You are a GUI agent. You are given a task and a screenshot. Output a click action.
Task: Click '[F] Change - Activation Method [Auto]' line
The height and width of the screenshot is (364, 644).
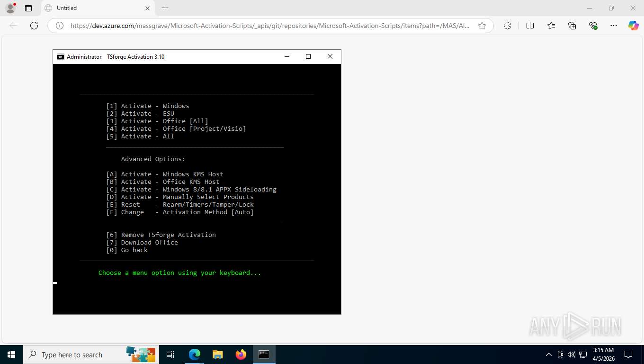point(180,212)
